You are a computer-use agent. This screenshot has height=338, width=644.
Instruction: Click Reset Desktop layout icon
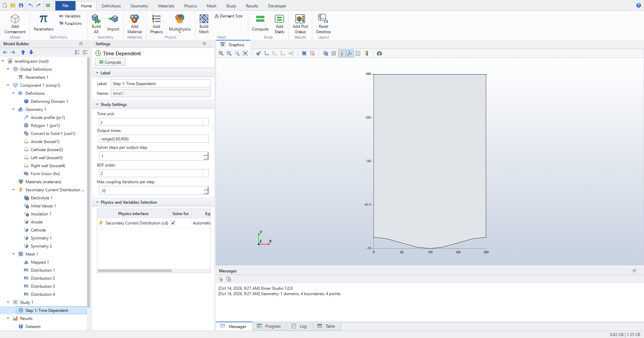[323, 24]
